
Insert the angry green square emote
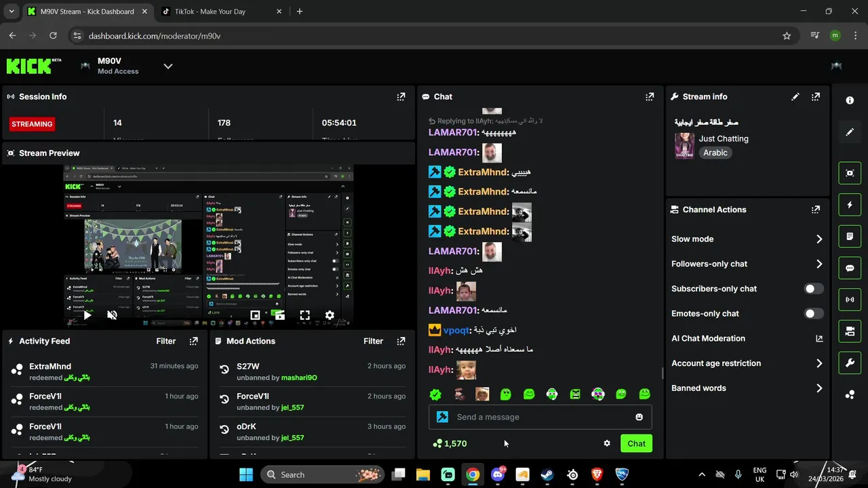click(575, 394)
